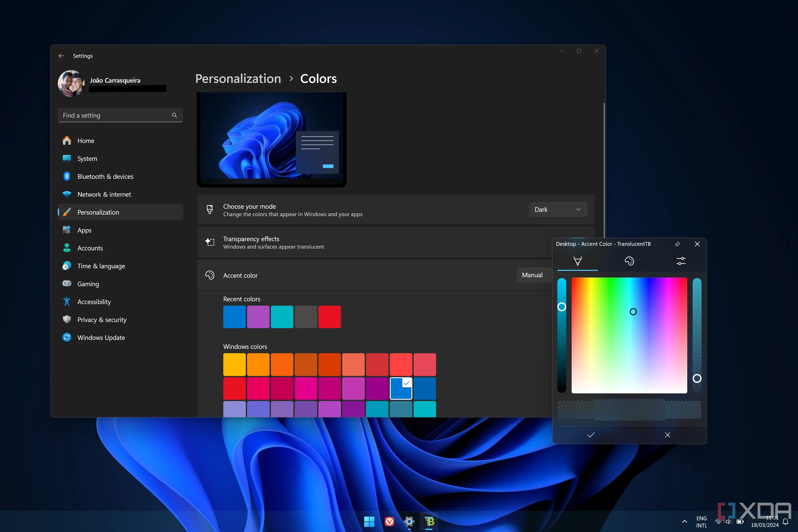Viewport: 798px width, 532px height.
Task: Confirm color with the checkmark button
Action: (591, 435)
